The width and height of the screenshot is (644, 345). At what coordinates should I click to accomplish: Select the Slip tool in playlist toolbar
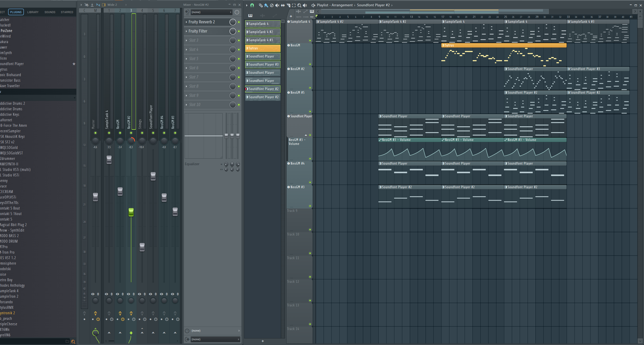tap(283, 5)
